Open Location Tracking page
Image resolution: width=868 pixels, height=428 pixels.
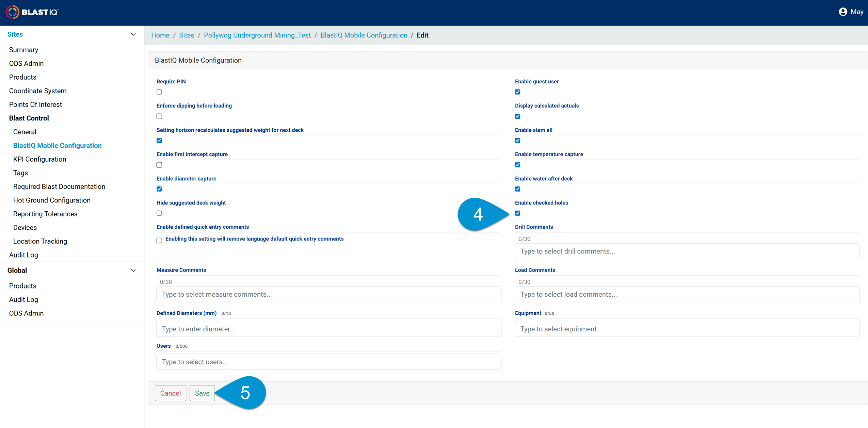40,241
